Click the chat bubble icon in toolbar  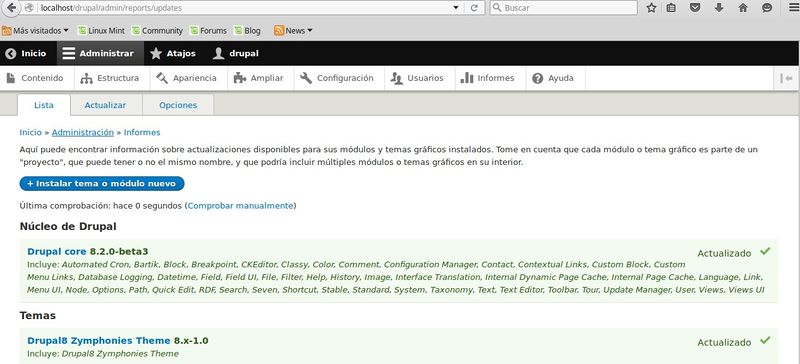coord(767,8)
